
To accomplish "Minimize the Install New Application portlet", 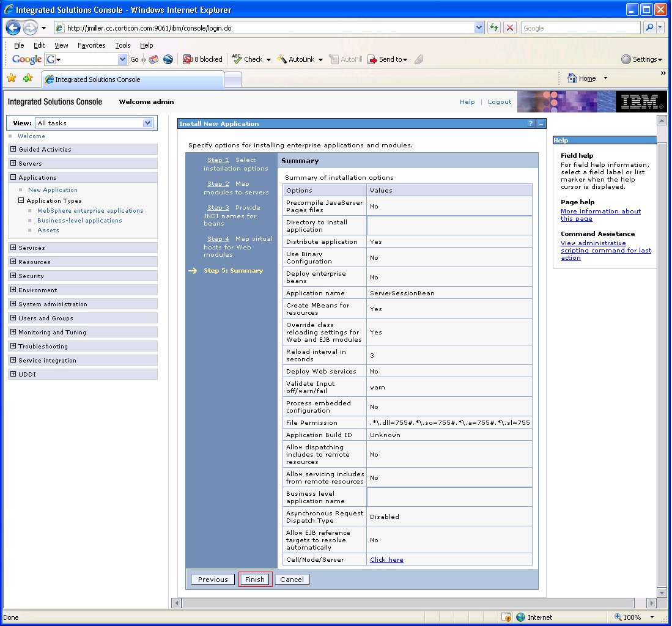I will (541, 123).
